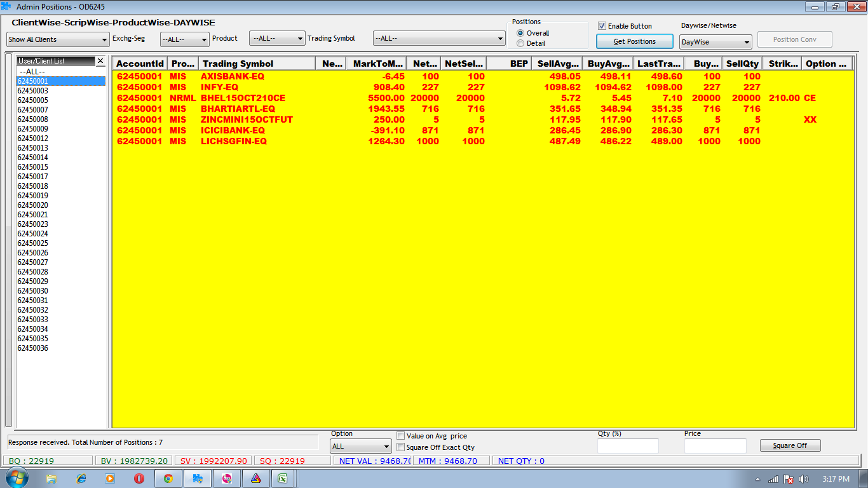Click the LastTra... column header
This screenshot has height=488, width=868.
click(659, 64)
